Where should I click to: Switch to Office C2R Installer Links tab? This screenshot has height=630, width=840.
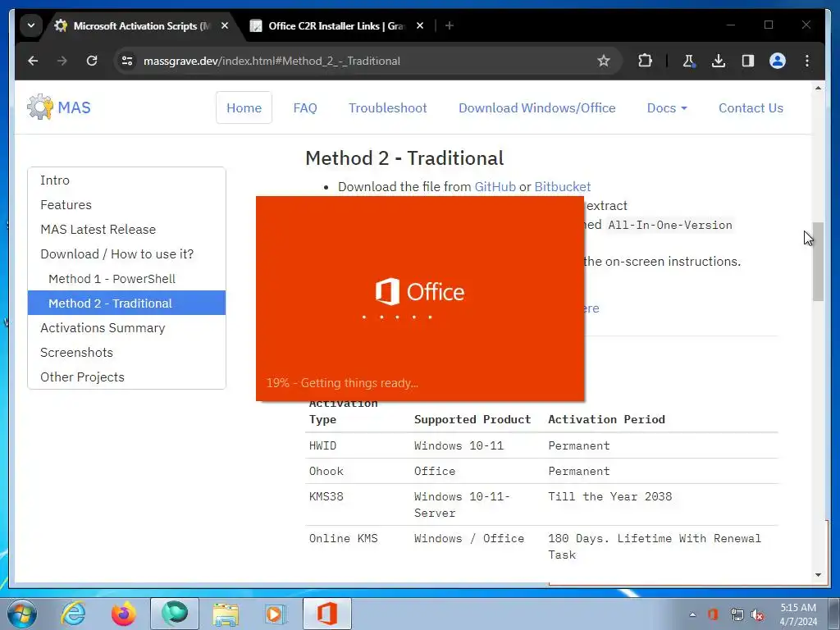(336, 25)
